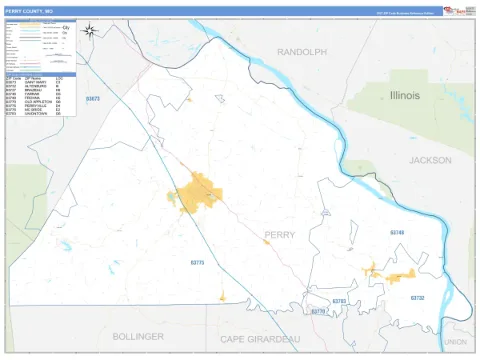Click the CAPE GIRARDEAU county label
Viewport: 480px width, 360px height.
point(260,339)
